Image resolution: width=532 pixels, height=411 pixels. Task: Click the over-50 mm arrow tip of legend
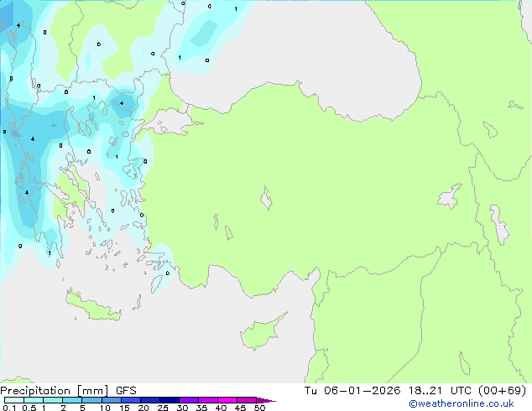point(266,400)
